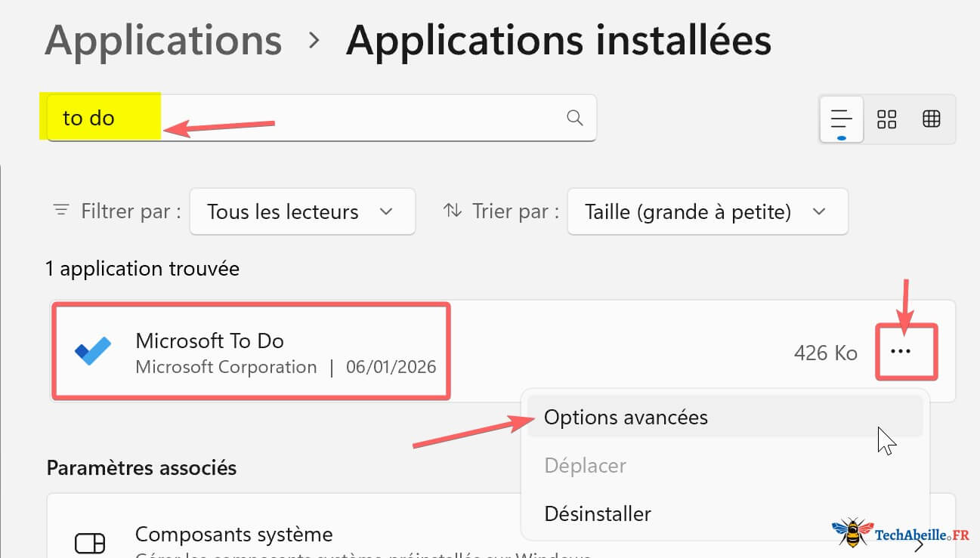Screen dimensions: 980x558
Task: Switch to list view layout
Action: click(841, 119)
